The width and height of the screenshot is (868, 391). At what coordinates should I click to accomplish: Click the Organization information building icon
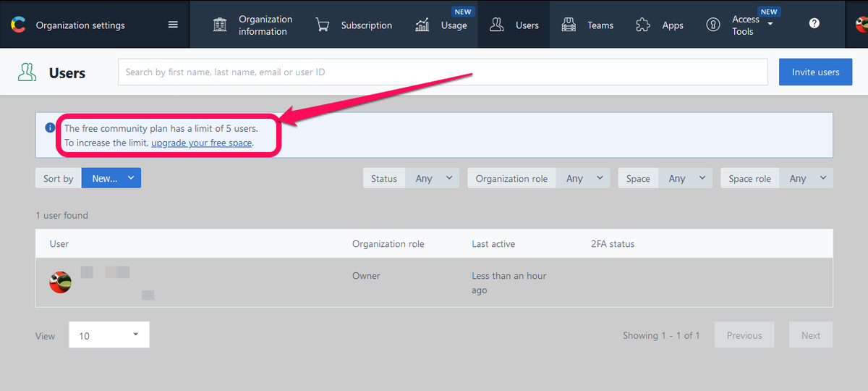220,25
